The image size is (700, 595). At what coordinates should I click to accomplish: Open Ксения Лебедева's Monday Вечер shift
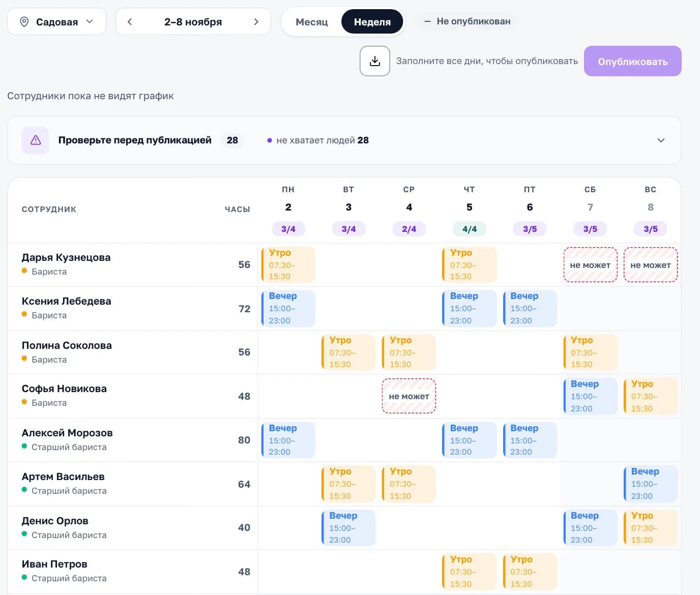click(288, 309)
